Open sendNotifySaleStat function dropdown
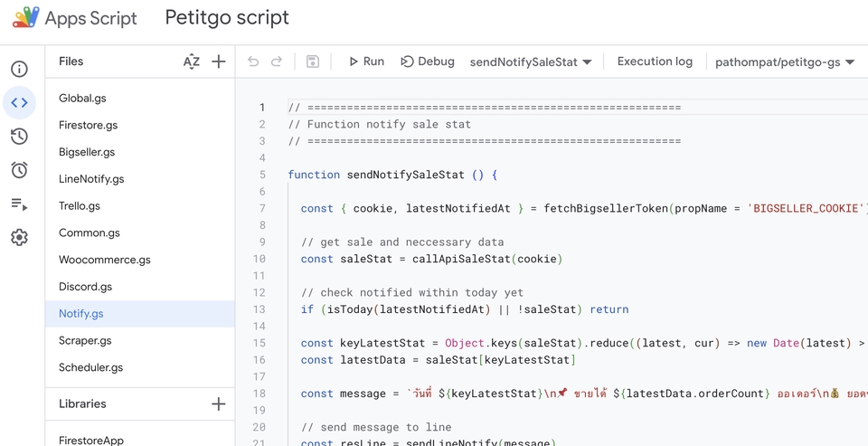The width and height of the screenshot is (868, 446). [x=531, y=62]
